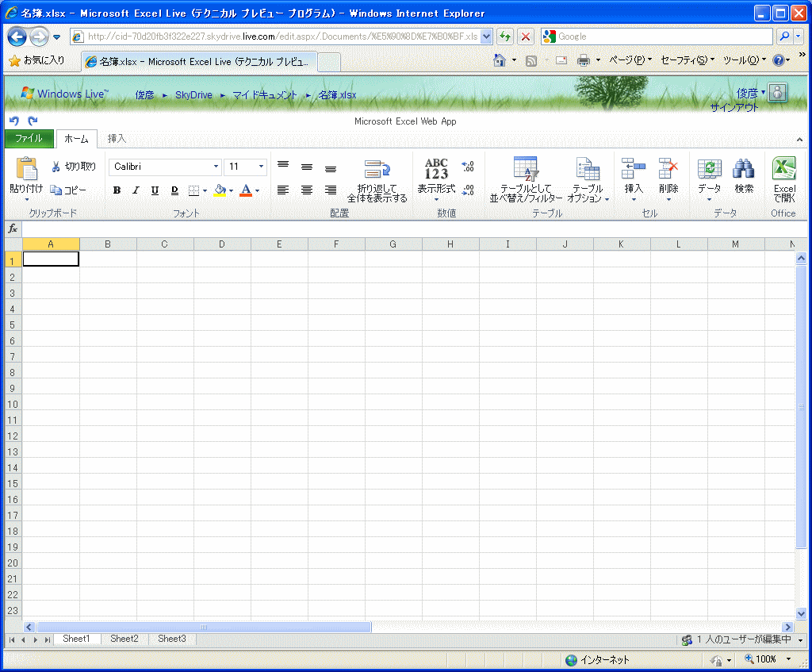Click the Redo arrow icon
This screenshot has height=672, width=812.
pyautogui.click(x=33, y=121)
